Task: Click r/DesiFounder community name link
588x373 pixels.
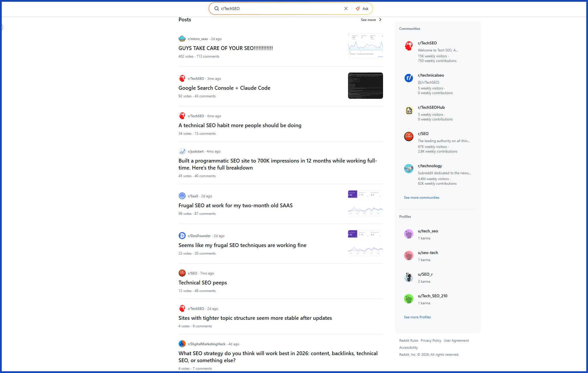Action: pyautogui.click(x=199, y=236)
